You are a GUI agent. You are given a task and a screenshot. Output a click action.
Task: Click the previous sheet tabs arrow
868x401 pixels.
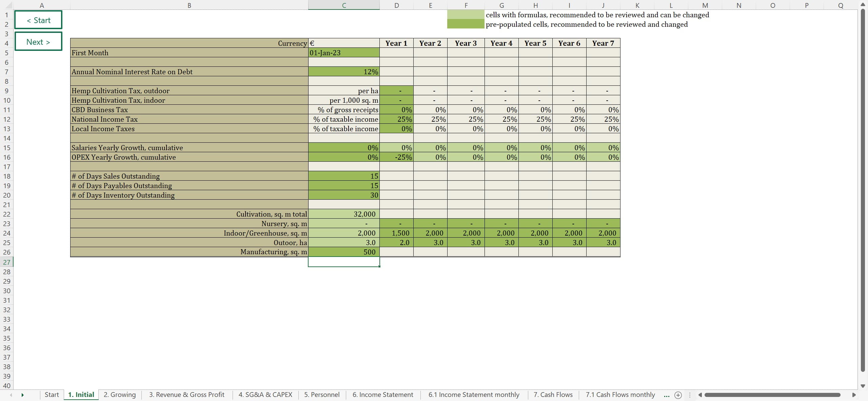[x=11, y=395]
